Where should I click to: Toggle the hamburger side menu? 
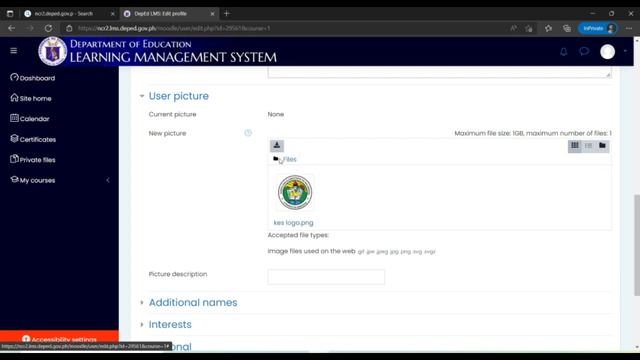[x=13, y=51]
